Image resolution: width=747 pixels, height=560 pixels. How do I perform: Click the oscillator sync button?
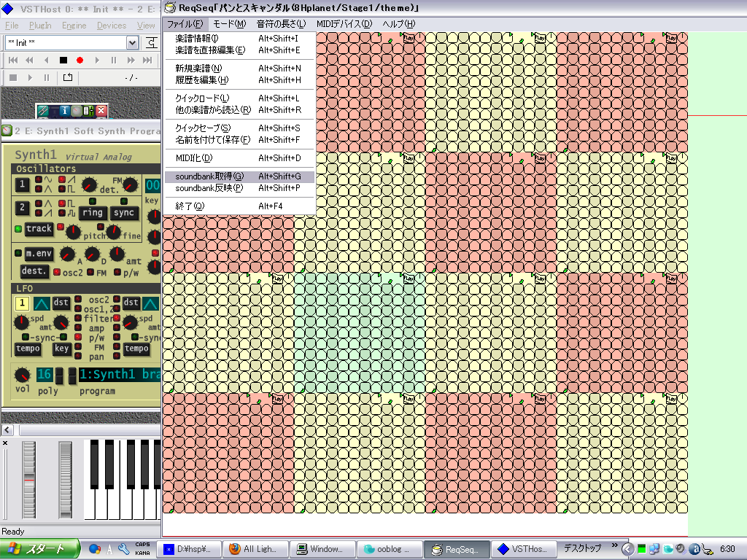(124, 213)
